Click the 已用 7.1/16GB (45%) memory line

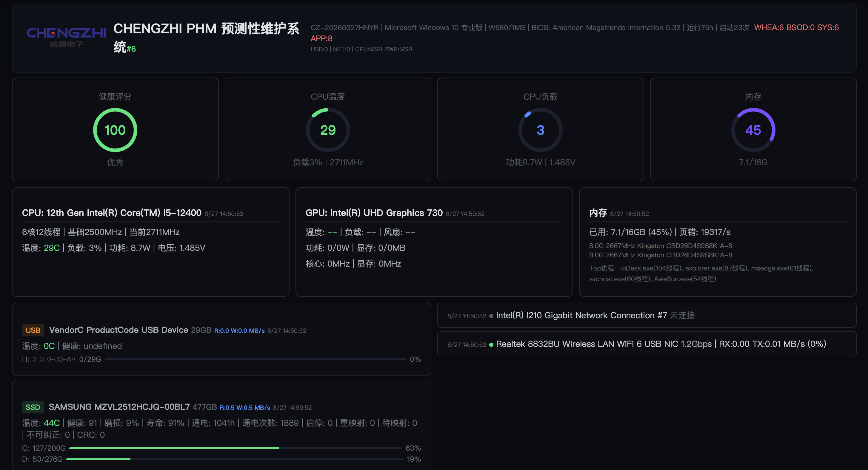(660, 232)
